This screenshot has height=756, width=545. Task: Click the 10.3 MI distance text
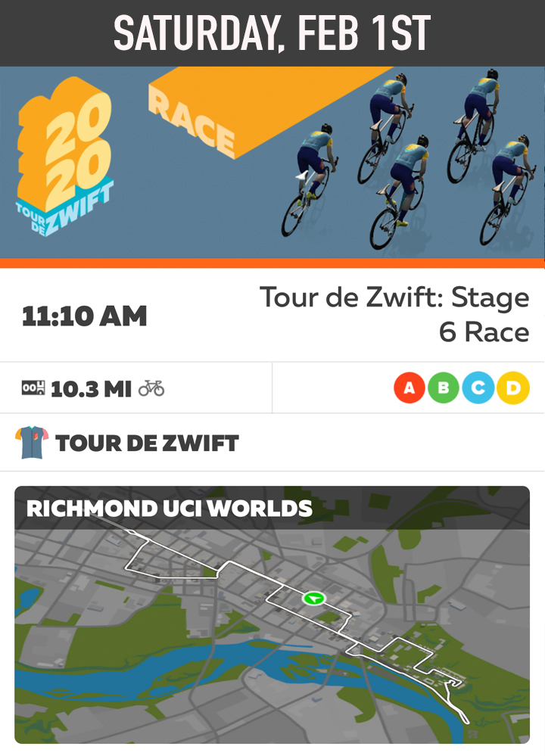[91, 389]
